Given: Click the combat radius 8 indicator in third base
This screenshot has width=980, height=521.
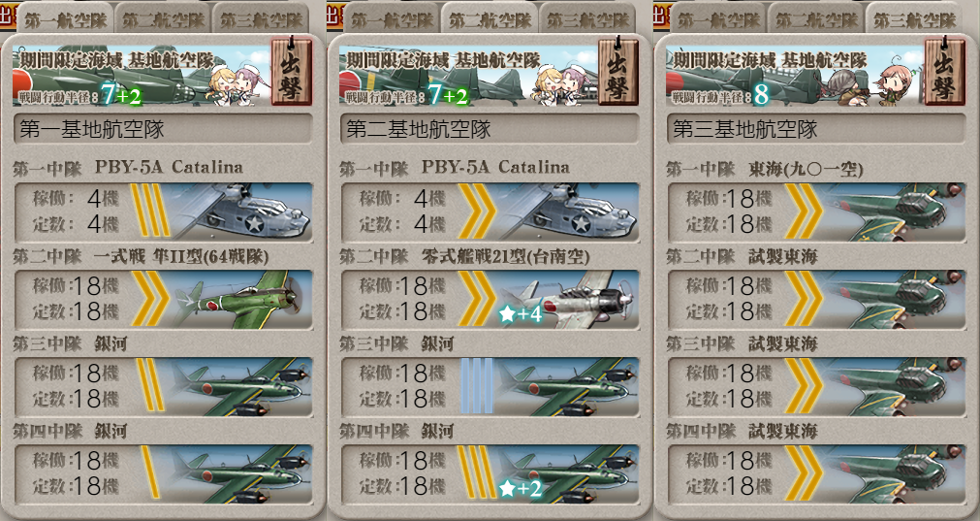Looking at the screenshot, I should pyautogui.click(x=761, y=95).
